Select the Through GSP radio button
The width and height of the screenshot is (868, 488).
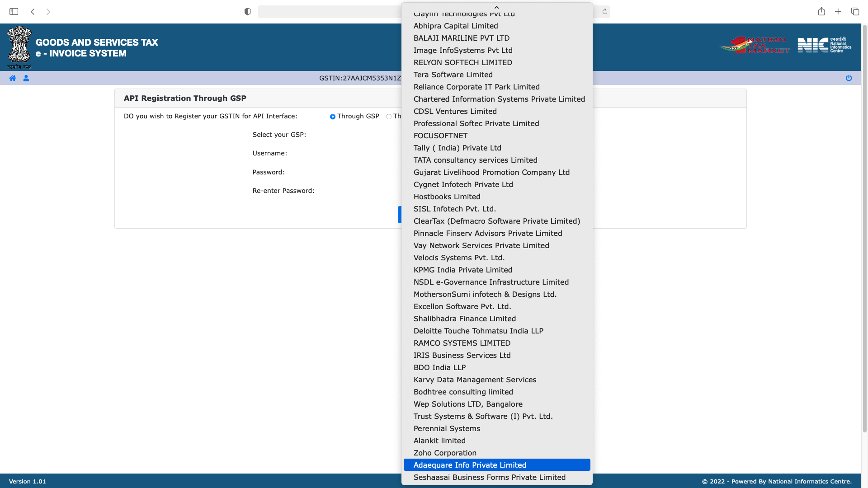(x=333, y=117)
